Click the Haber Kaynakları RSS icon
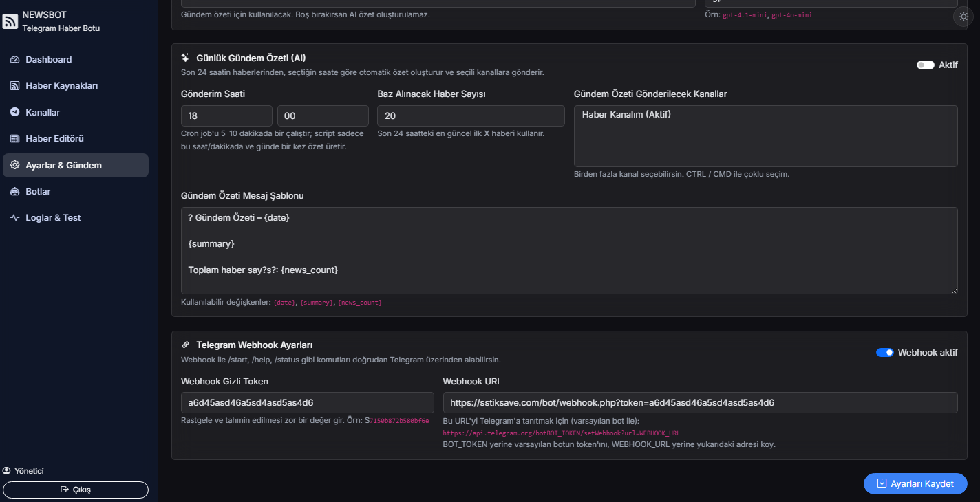Screen dimensions: 980x502 tap(14, 86)
